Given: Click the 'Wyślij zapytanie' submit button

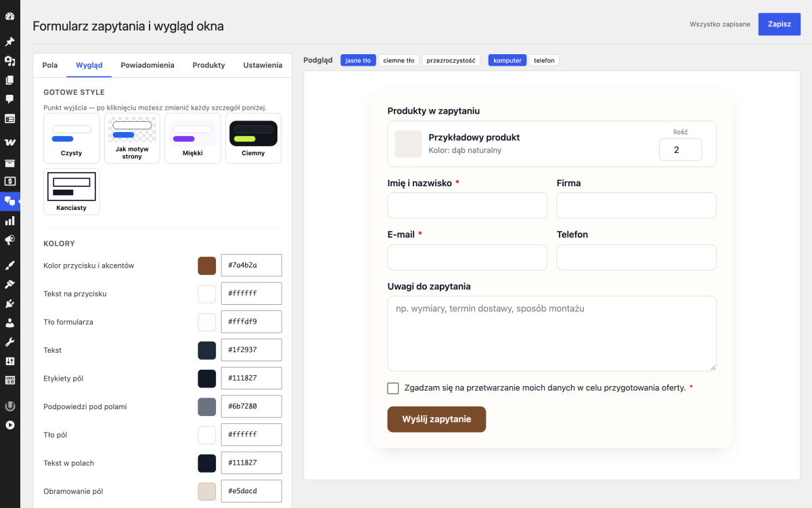Looking at the screenshot, I should tap(436, 419).
